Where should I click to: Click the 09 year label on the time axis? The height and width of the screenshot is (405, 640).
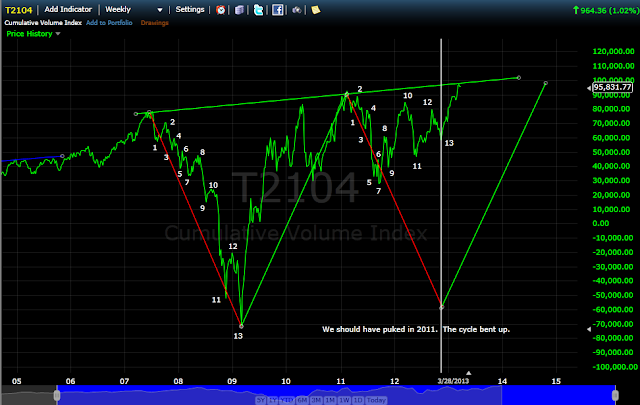pyautogui.click(x=232, y=381)
